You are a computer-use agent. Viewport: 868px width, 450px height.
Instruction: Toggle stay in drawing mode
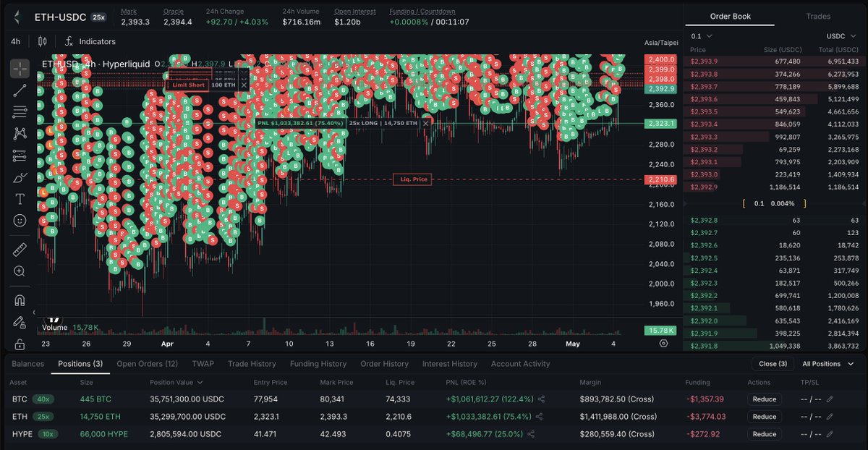pos(20,322)
